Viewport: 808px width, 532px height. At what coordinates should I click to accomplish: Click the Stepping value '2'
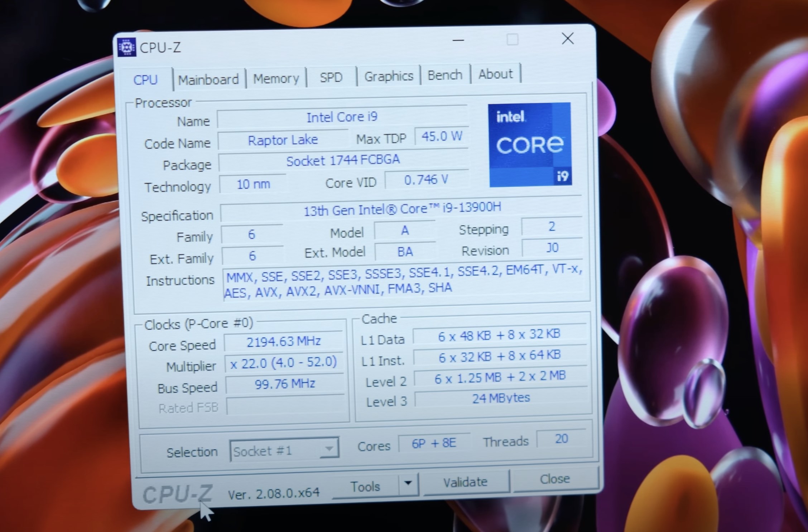(552, 226)
